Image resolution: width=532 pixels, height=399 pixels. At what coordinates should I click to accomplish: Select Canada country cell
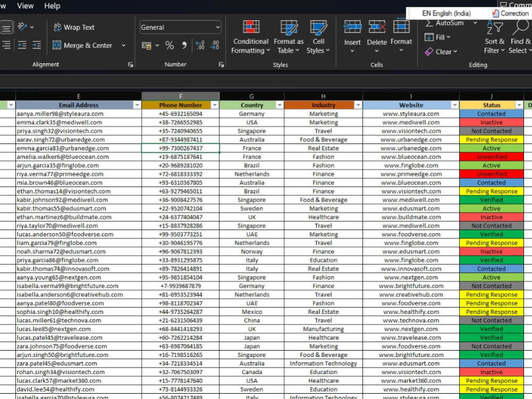252,372
